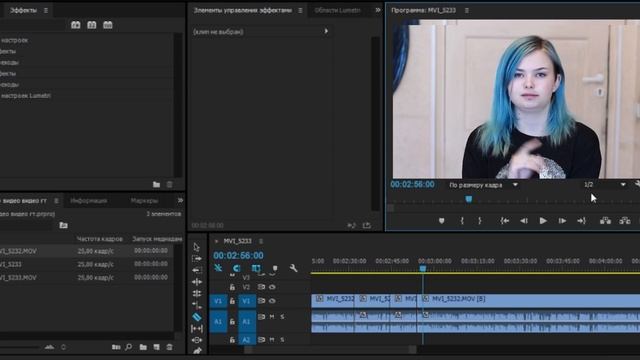Switch to Эффекты tab
The width and height of the screenshot is (640, 360).
click(x=23, y=10)
